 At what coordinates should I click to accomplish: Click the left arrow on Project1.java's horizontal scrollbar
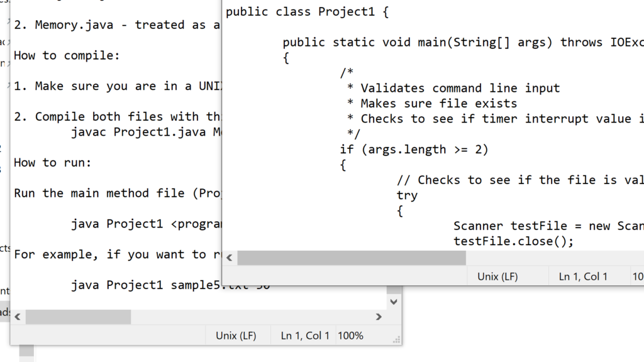pos(230,257)
